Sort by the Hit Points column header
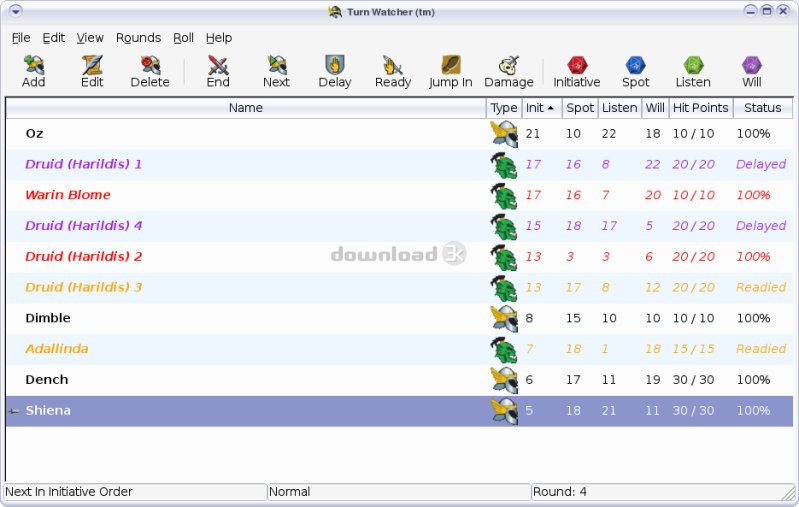 [x=701, y=108]
